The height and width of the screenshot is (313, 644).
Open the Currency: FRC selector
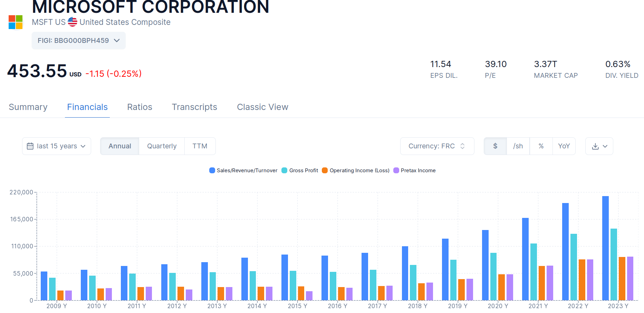pos(437,146)
